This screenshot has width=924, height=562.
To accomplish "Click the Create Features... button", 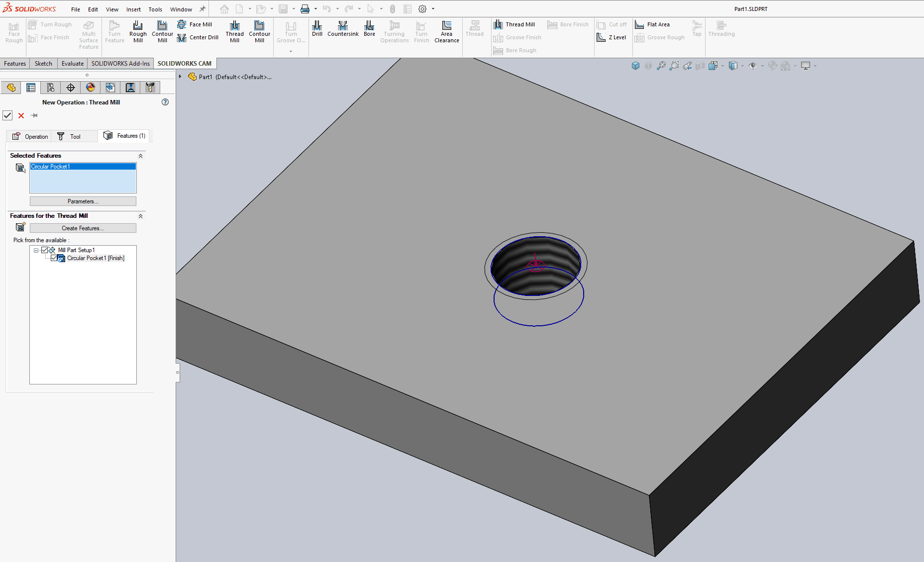I will [83, 228].
